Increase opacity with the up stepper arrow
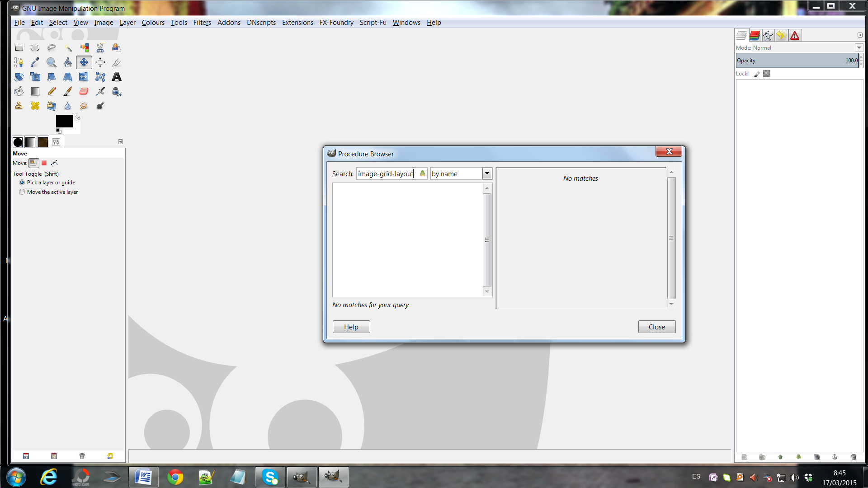The height and width of the screenshot is (488, 868). (x=861, y=57)
